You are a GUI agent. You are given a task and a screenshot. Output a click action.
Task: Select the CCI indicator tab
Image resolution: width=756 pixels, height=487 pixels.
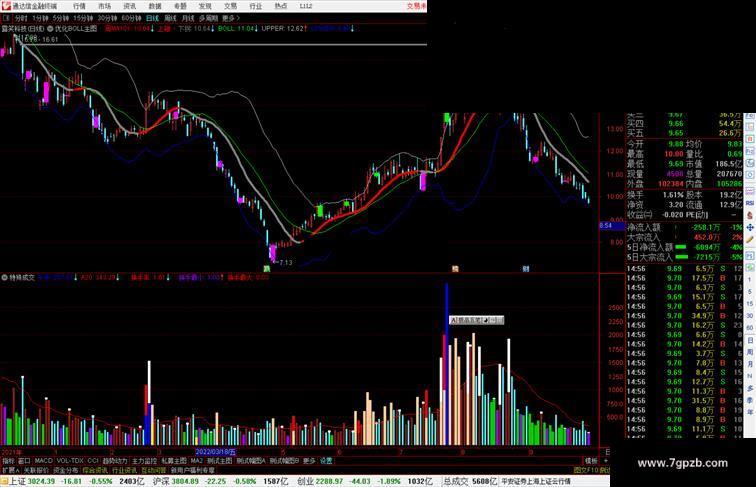click(93, 461)
